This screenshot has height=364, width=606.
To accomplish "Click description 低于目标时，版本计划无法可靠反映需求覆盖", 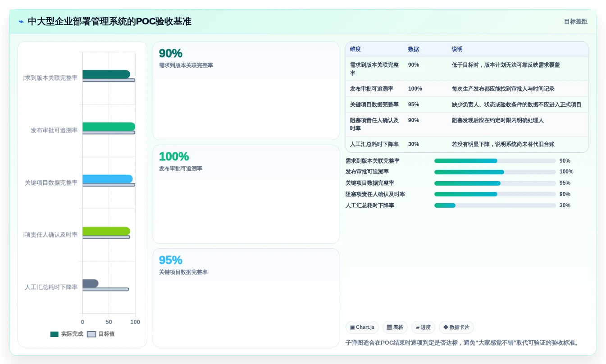I will (x=506, y=65).
